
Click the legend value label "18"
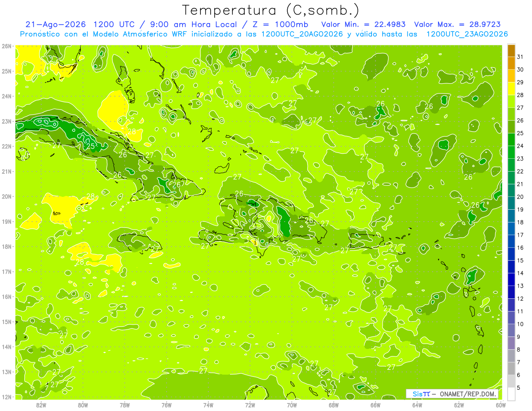pos(520,222)
